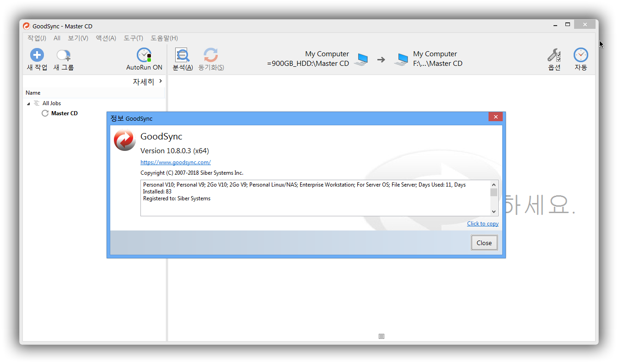
Task: Open the 작업(J) menu
Action: 37,38
